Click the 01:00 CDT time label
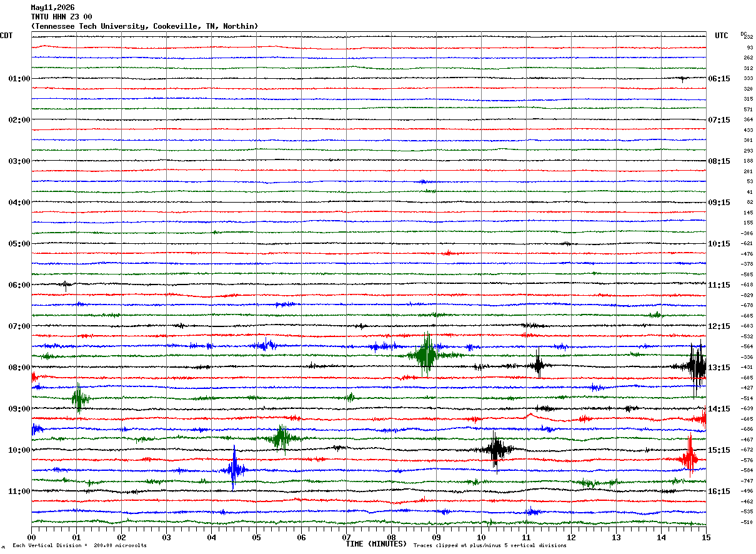Image resolution: width=756 pixels, height=554 pixels. pos(19,79)
